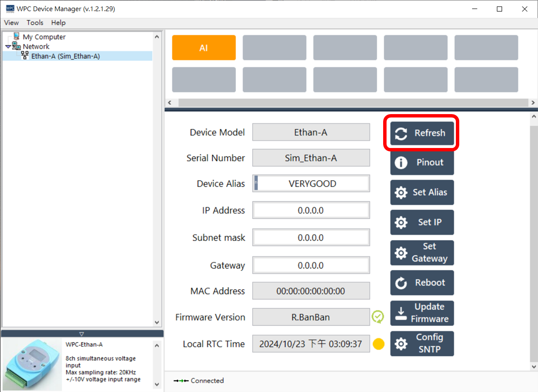This screenshot has width=538, height=392.
Task: Open the View menu
Action: [x=11, y=23]
